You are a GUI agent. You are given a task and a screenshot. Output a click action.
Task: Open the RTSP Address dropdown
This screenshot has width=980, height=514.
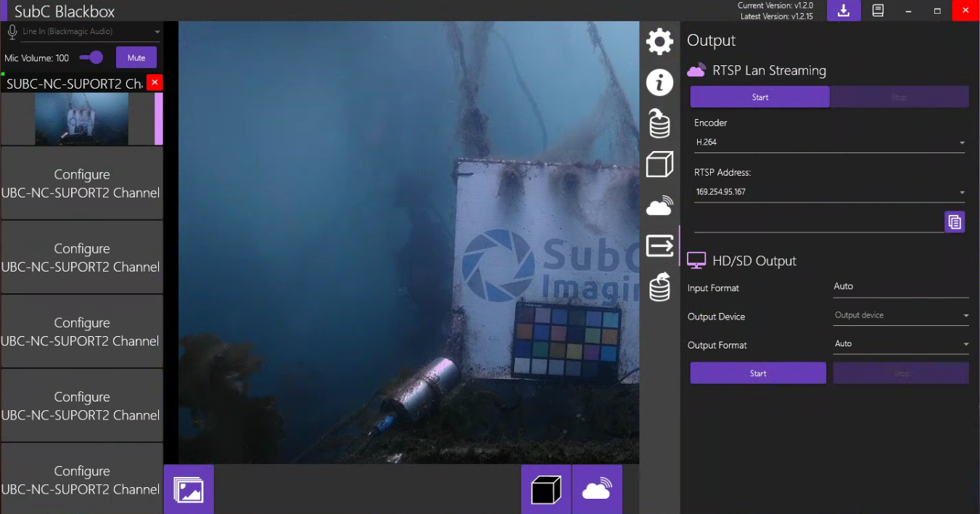[x=829, y=192]
